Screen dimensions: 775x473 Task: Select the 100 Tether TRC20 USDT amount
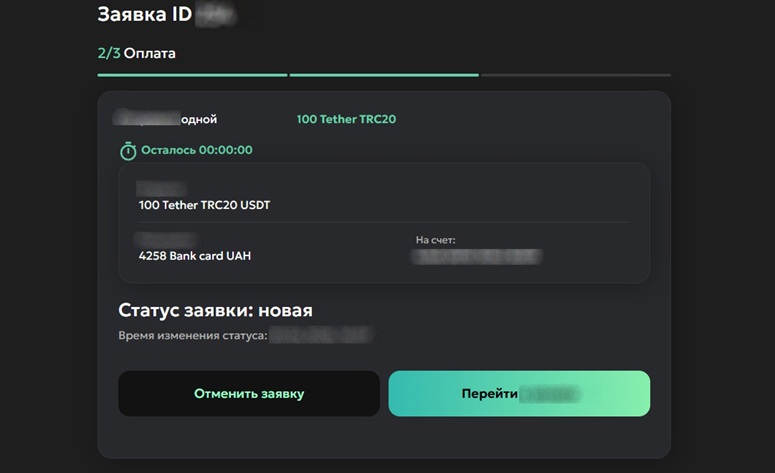coord(204,205)
